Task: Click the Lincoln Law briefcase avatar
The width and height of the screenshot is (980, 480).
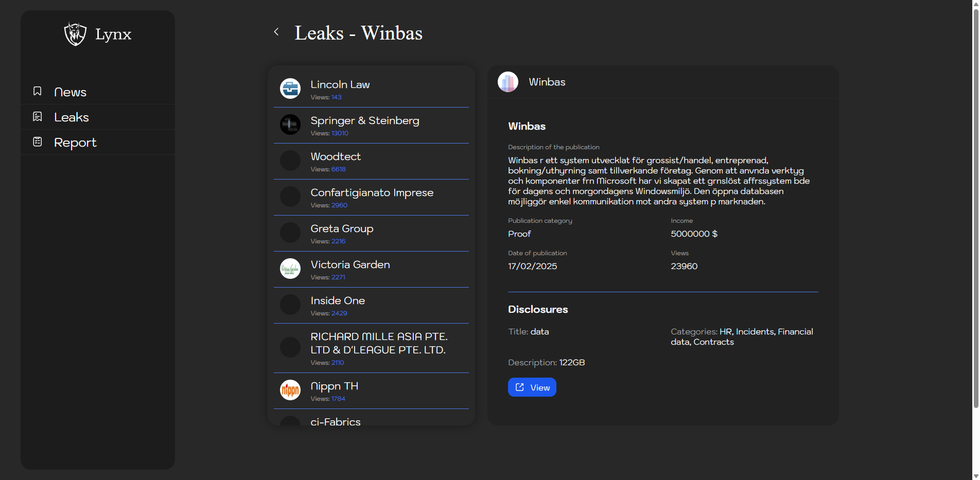Action: (290, 88)
